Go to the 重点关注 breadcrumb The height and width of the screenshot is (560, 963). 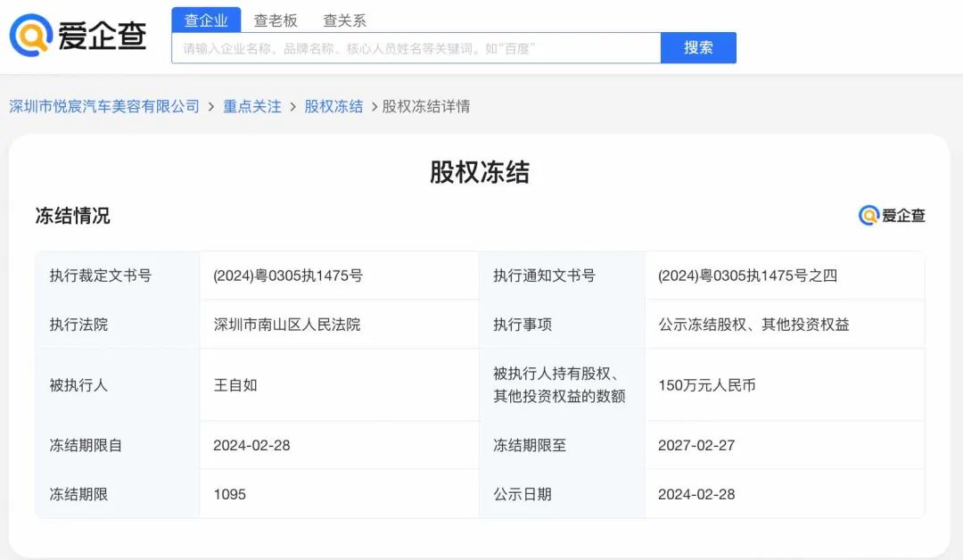point(251,106)
